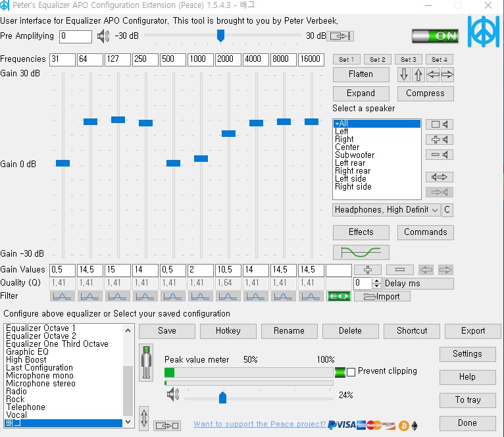Select Vocal in configuration list
The width and height of the screenshot is (504, 437).
click(x=64, y=415)
